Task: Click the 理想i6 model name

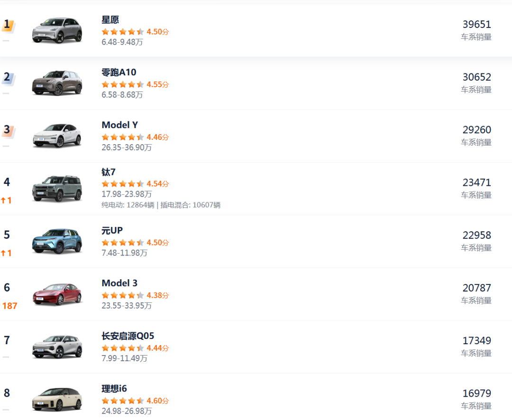Action: 114,389
